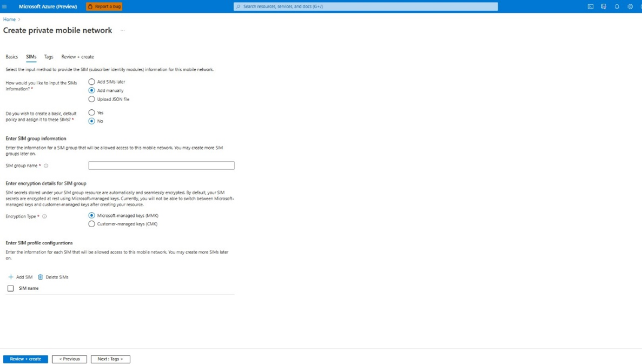Image resolution: width=642 pixels, height=364 pixels.
Task: Select Upload JSON file option
Action: point(92,99)
